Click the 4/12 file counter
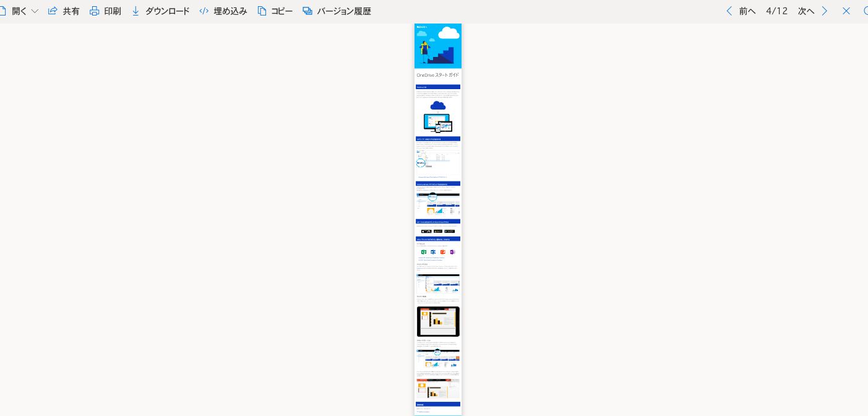The height and width of the screenshot is (416, 868). (777, 11)
